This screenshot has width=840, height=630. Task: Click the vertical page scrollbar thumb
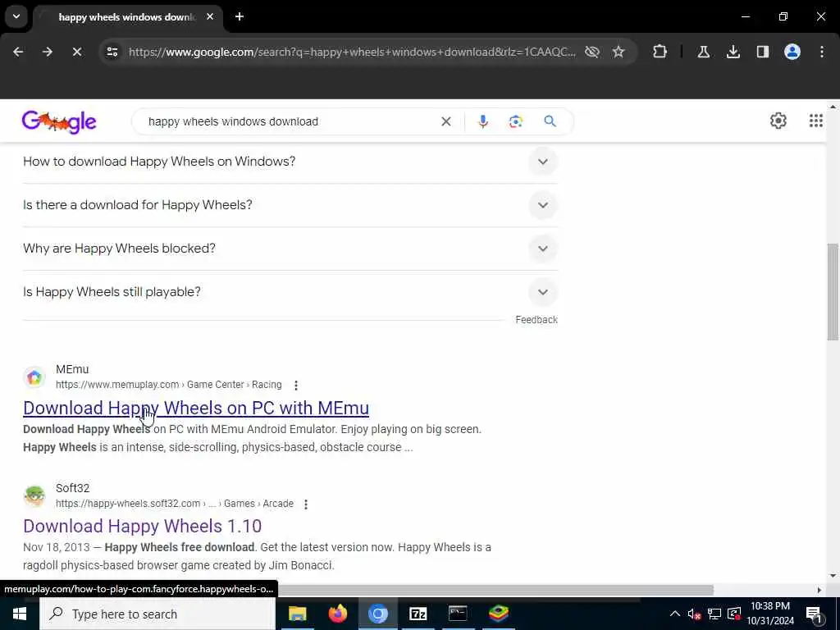coord(833,291)
